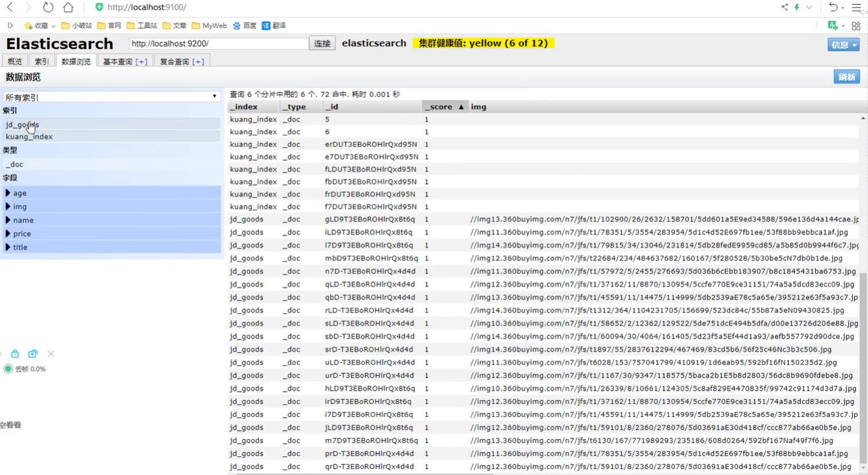Click the Elasticsearch connection URL field
The width and height of the screenshot is (868, 475).
pos(219,44)
